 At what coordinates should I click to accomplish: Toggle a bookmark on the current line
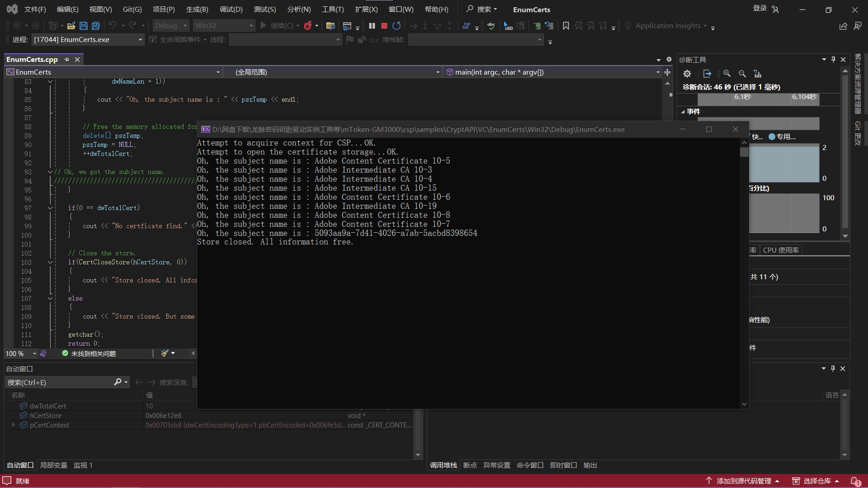click(566, 26)
